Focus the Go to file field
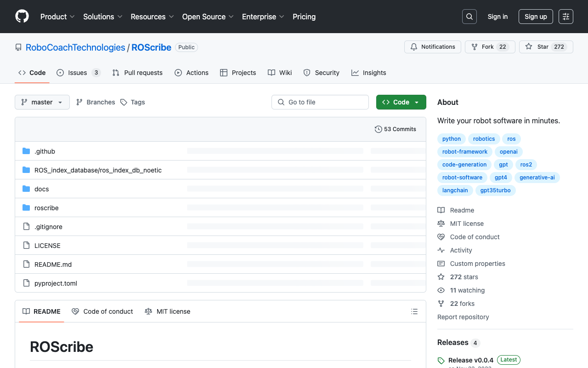The height and width of the screenshot is (368, 588). pos(320,102)
